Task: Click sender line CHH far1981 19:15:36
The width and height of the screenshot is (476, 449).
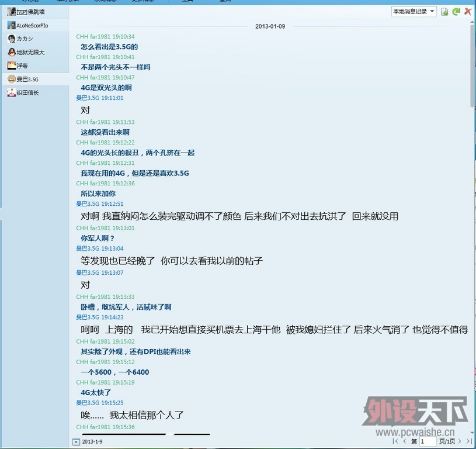Action: tap(105, 427)
